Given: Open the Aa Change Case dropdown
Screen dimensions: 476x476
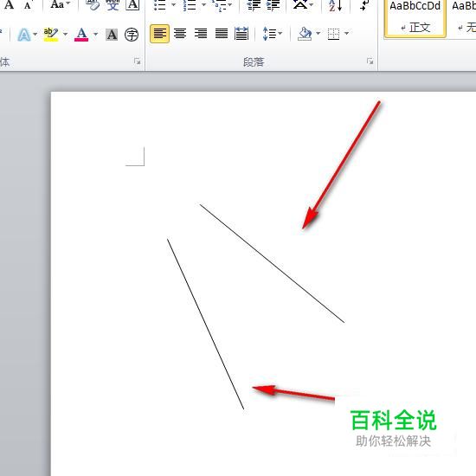Looking at the screenshot, I should (60, 4).
